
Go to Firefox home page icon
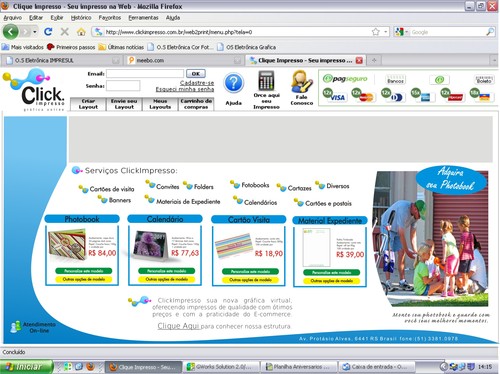pos(81,32)
